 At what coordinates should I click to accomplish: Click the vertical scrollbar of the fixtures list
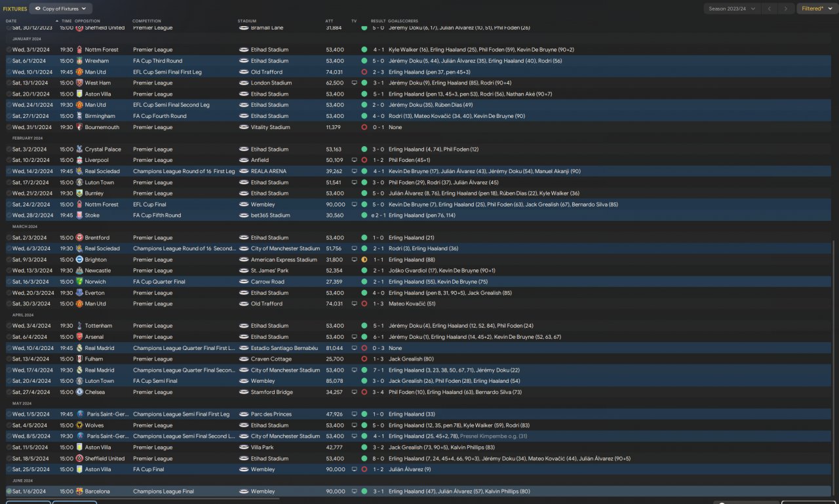834,367
